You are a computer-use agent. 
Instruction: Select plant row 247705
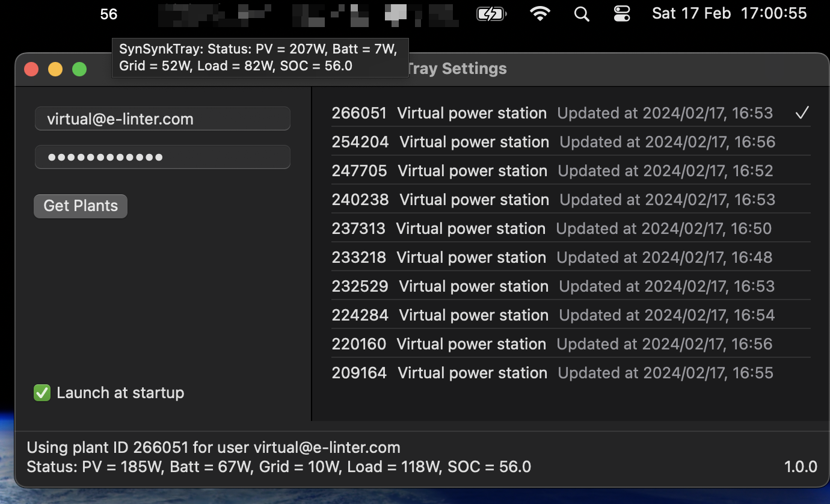click(x=571, y=171)
